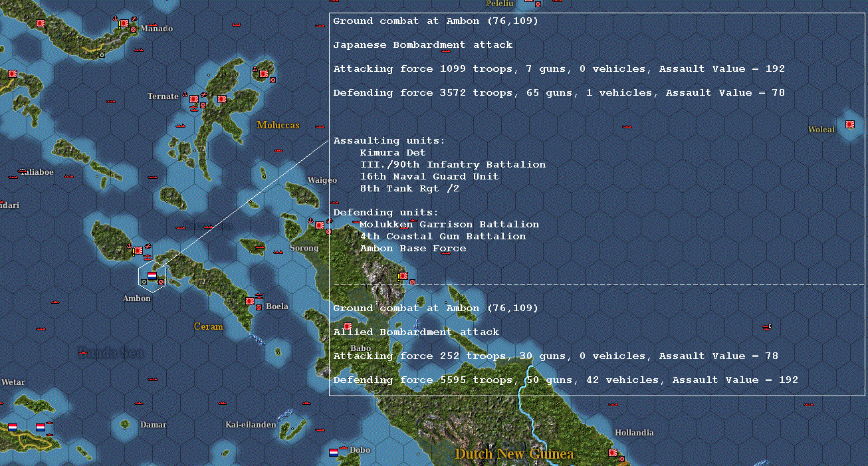The image size is (868, 466).
Task: Click the Ternate map label
Action: point(163,96)
